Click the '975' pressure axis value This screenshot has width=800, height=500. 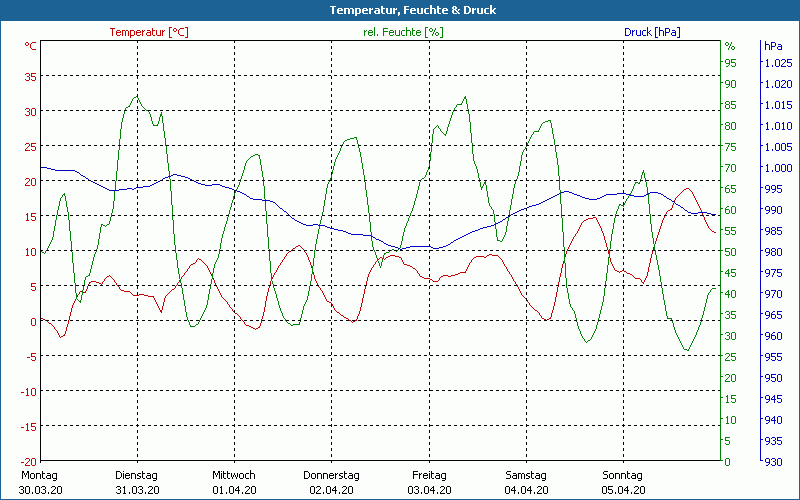(773, 273)
